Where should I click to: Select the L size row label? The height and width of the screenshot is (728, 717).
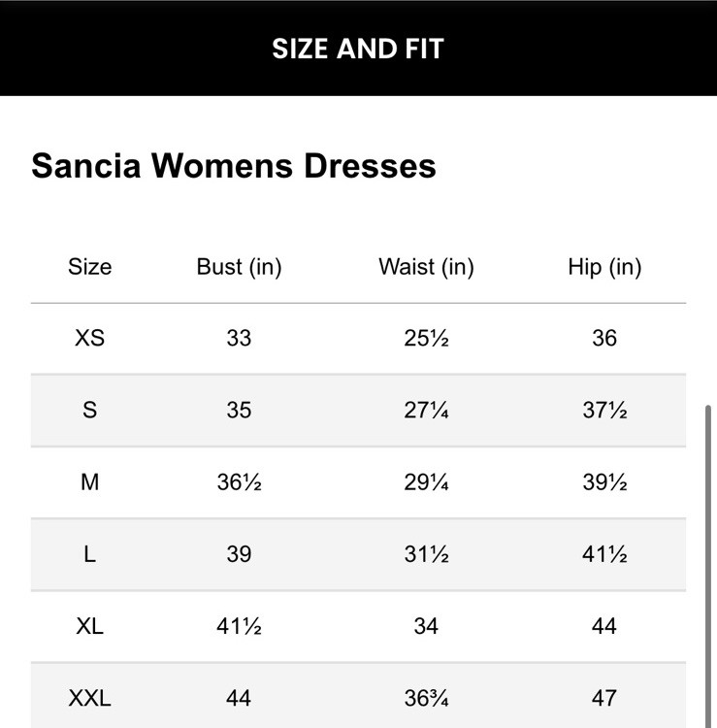(x=89, y=553)
